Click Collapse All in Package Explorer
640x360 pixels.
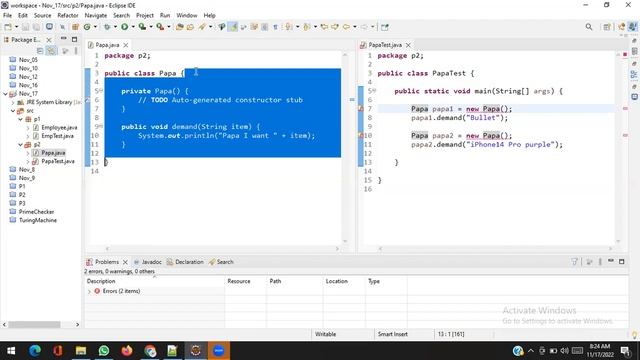pos(40,51)
